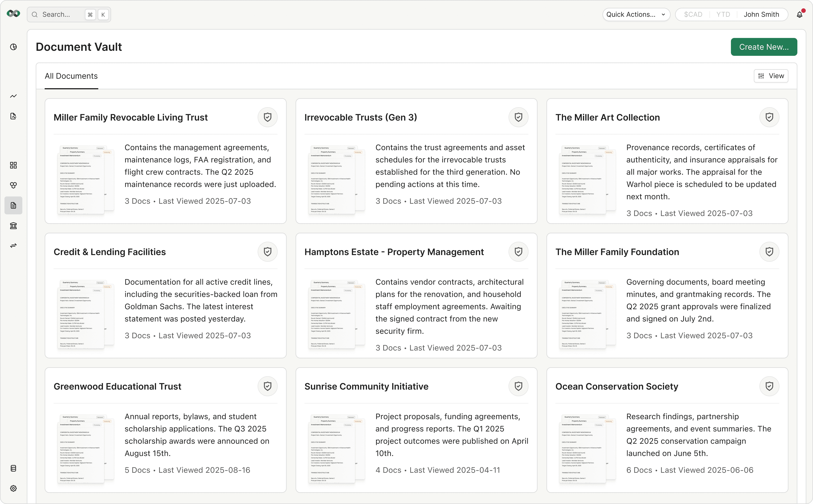This screenshot has width=813, height=504.
Task: Open the database sidebar icon
Action: (13, 468)
